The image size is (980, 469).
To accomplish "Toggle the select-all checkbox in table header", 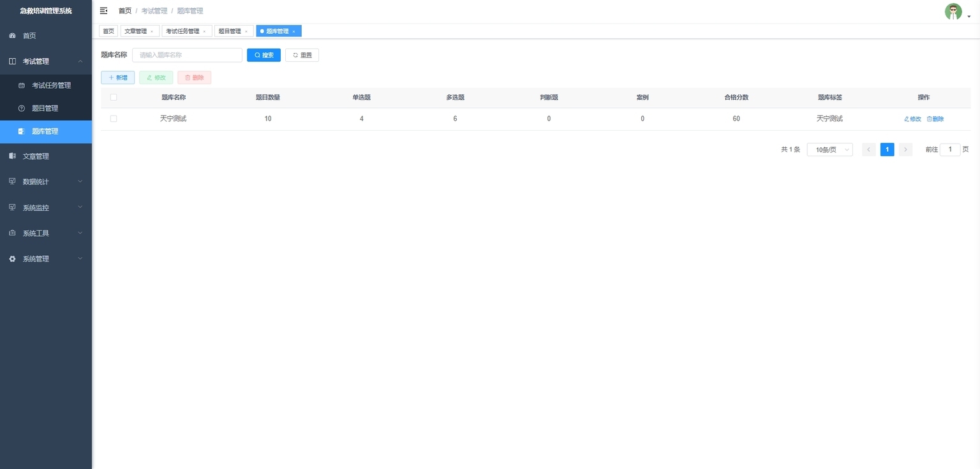I will [x=114, y=97].
